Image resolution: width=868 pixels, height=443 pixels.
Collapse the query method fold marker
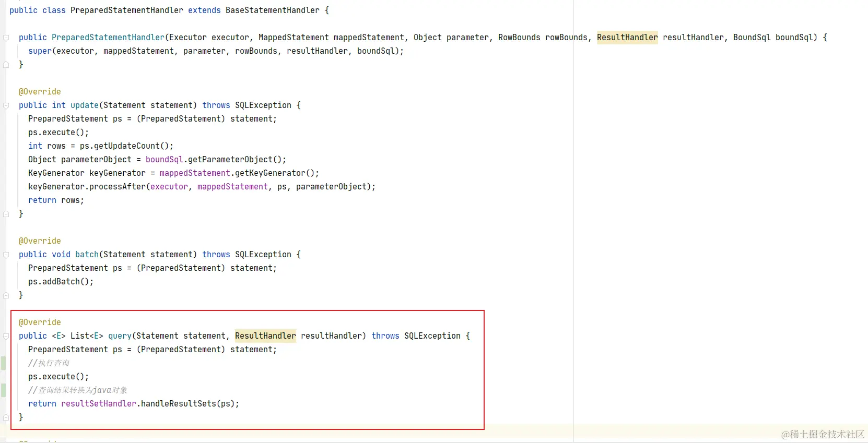click(x=6, y=336)
